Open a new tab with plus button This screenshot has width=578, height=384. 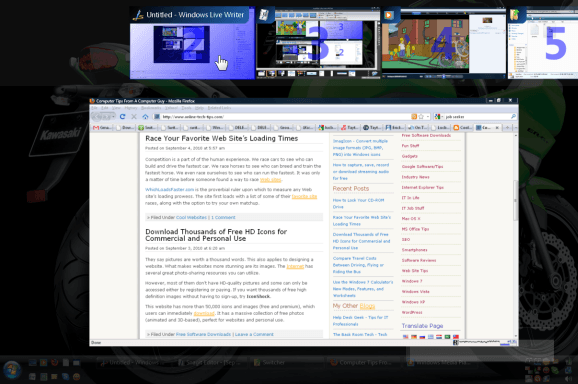click(x=507, y=128)
